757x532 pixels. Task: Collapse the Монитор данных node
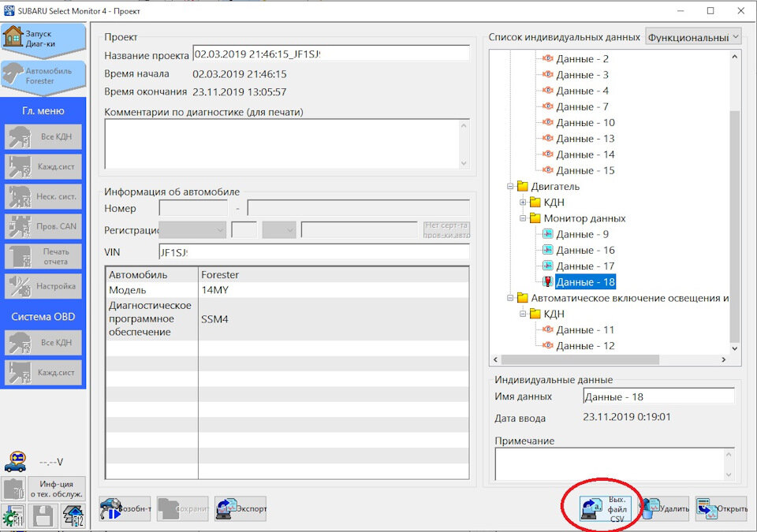tap(522, 218)
